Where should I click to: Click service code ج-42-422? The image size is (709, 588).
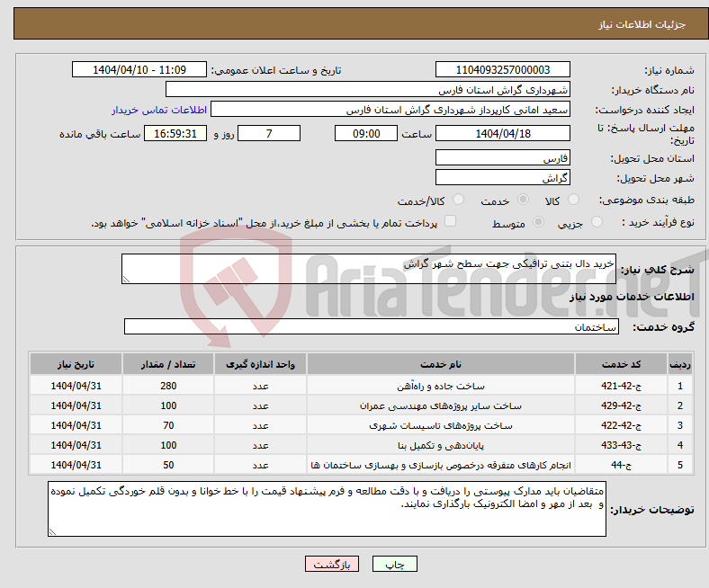click(x=622, y=425)
